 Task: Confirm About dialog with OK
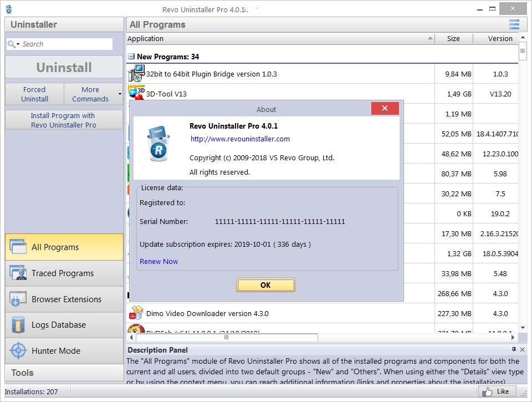click(x=265, y=285)
